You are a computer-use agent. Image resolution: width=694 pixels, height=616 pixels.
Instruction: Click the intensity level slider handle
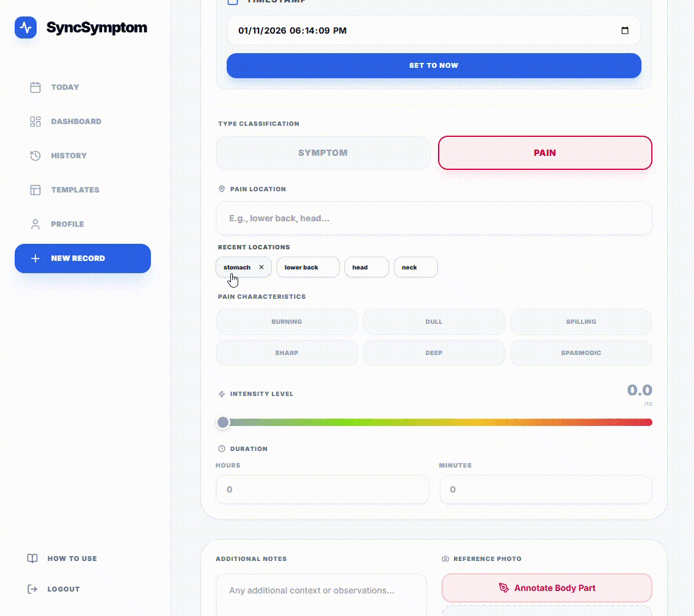(223, 422)
